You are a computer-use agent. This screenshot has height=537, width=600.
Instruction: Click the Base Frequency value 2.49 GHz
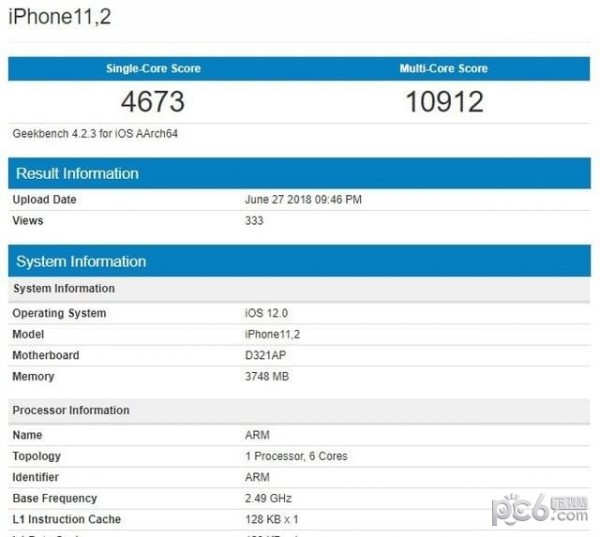268,498
